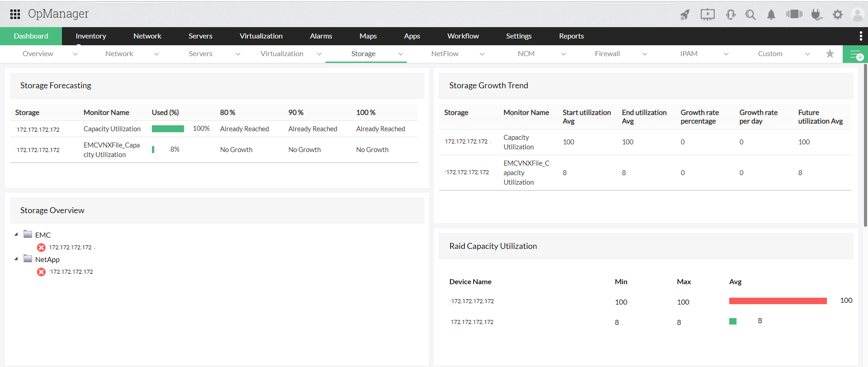The image size is (868, 367).
Task: Click the red Raid capacity average bar
Action: pyautogui.click(x=778, y=301)
